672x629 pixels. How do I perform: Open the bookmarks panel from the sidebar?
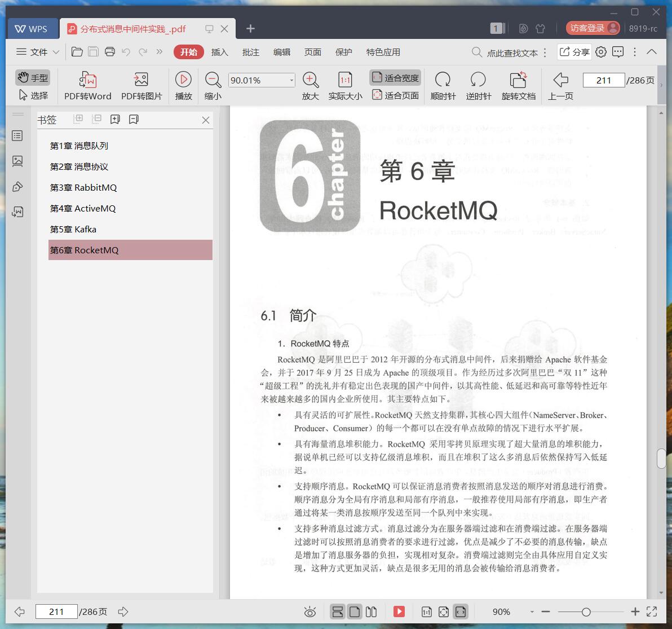click(x=17, y=136)
